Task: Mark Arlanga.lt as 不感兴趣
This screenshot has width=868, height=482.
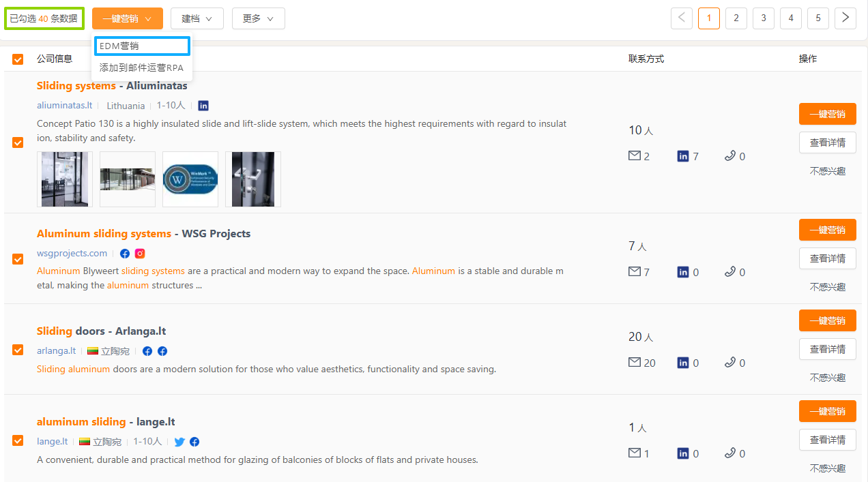Action: click(828, 378)
